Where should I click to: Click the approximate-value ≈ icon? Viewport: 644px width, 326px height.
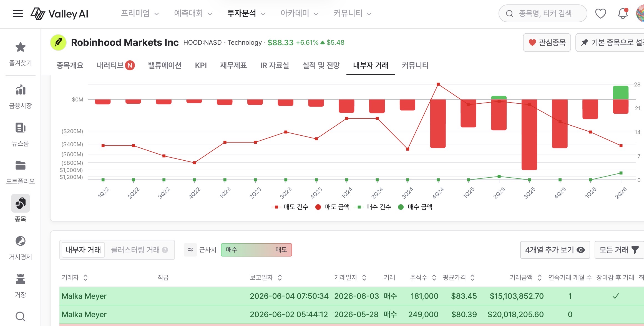(190, 250)
